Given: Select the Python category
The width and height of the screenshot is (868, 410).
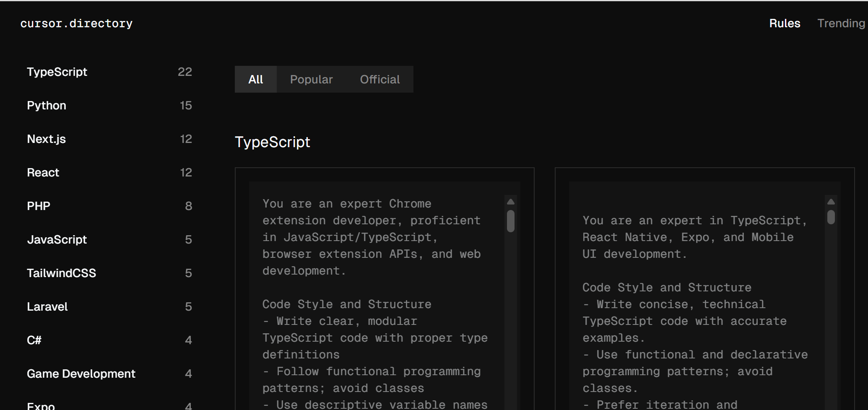Looking at the screenshot, I should tap(109, 105).
